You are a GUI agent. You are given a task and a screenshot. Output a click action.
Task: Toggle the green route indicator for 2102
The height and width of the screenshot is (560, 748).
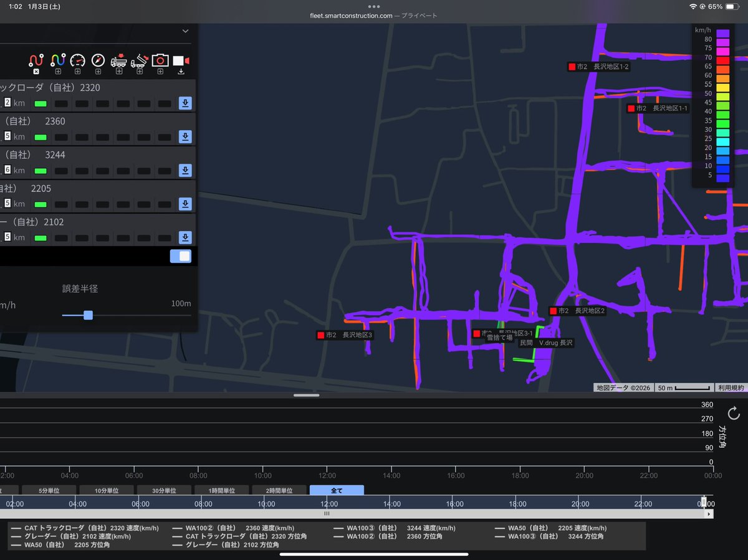point(41,238)
